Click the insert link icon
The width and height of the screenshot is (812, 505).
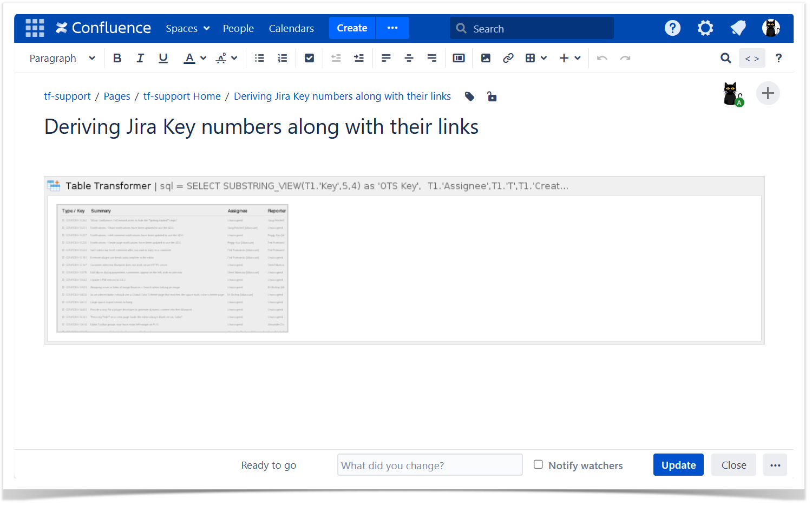(x=508, y=58)
